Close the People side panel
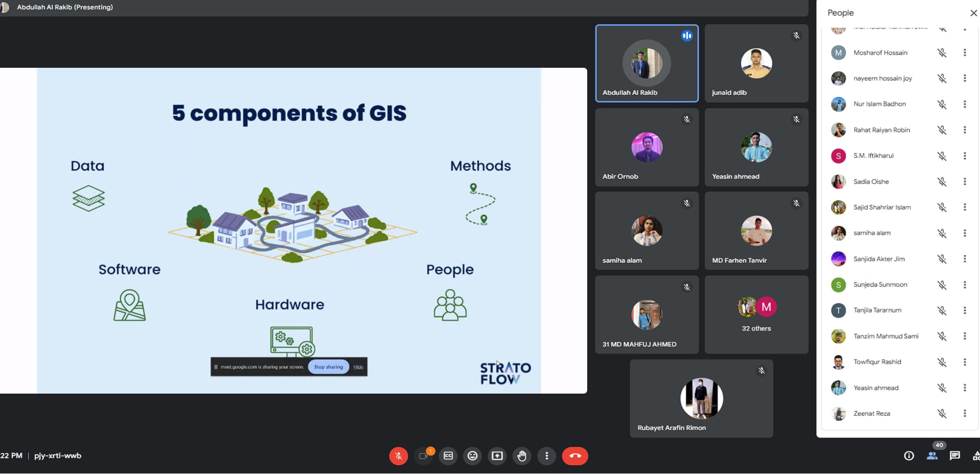This screenshot has width=980, height=474. 973,13
